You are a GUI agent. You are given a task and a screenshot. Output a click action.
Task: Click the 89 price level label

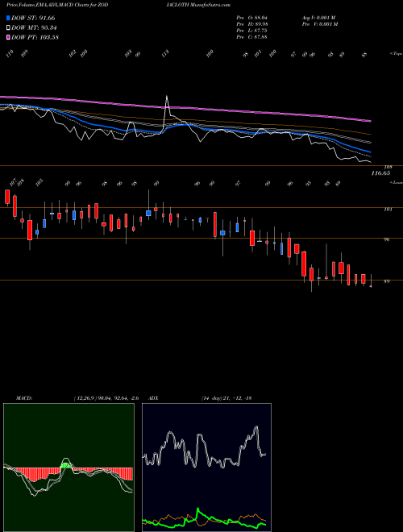click(x=388, y=281)
